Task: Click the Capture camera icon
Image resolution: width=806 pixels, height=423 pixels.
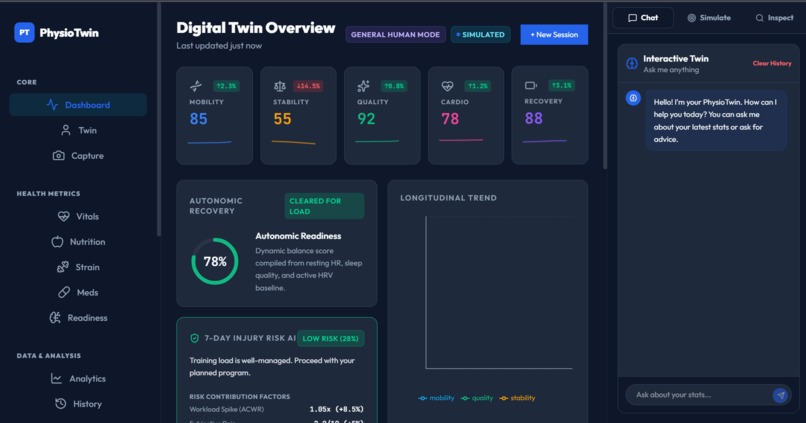Action: click(x=59, y=155)
